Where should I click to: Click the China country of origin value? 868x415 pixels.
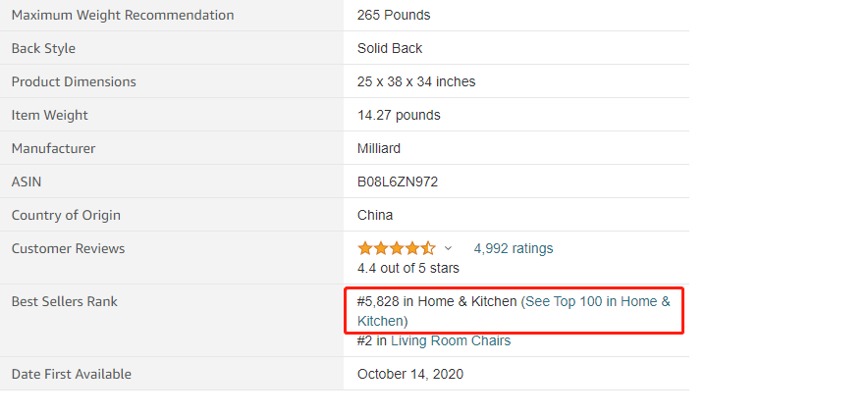point(375,215)
